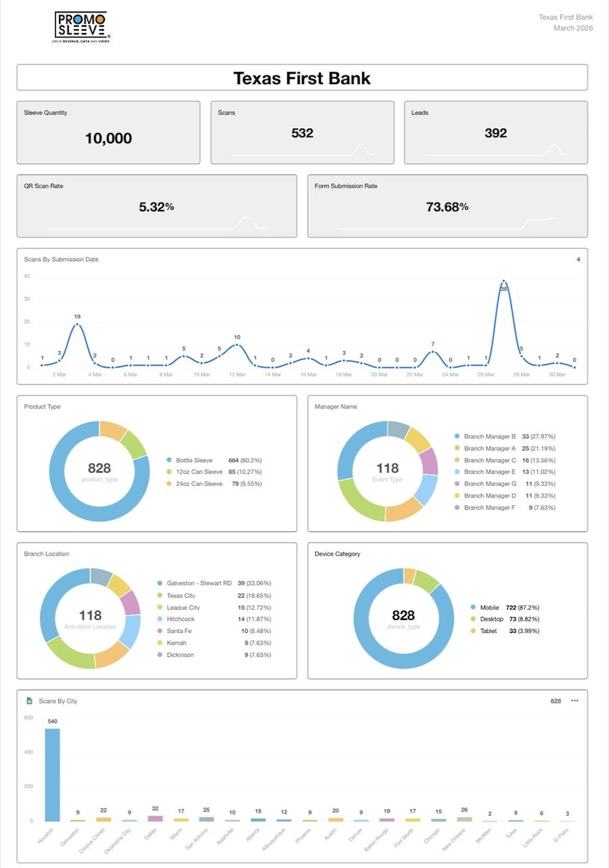The width and height of the screenshot is (609, 868).
Task: Select the 24oz Can Sleeve legend entry
Action: coord(214,483)
